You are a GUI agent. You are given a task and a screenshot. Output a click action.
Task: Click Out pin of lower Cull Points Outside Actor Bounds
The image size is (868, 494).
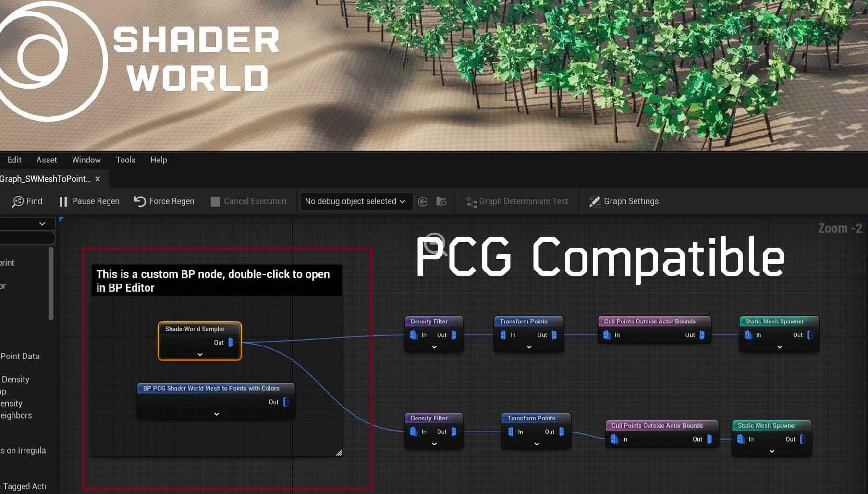710,439
